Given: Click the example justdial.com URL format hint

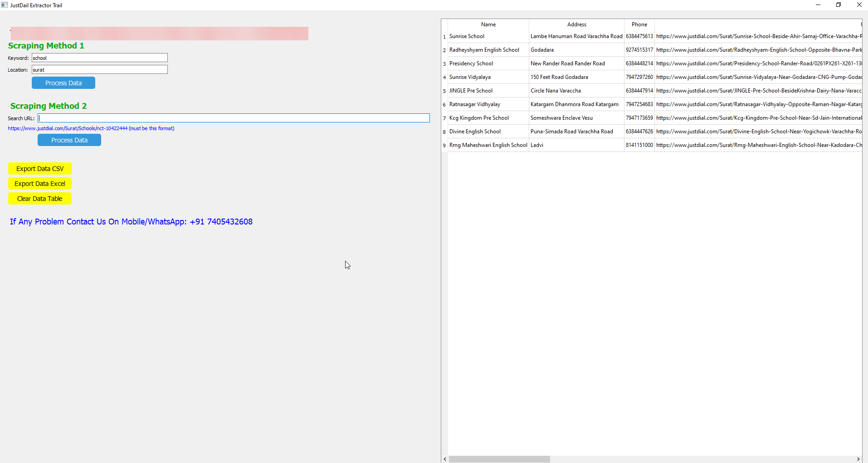Looking at the screenshot, I should click(91, 128).
